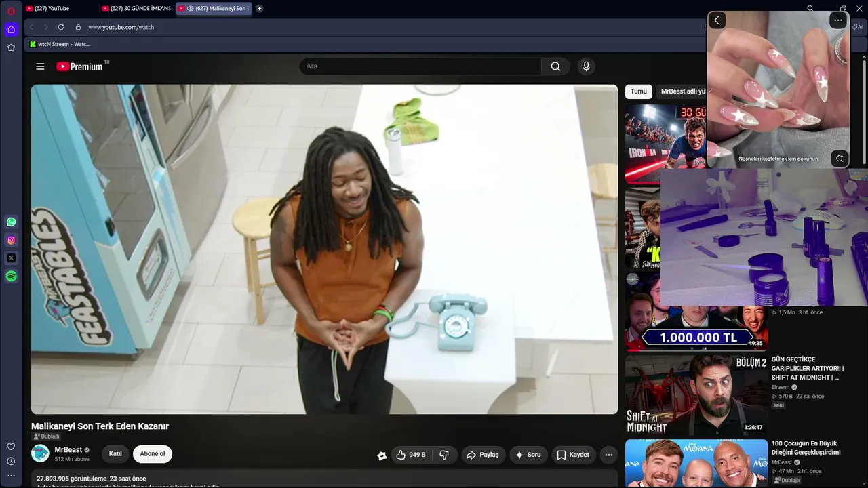
Task: Open the MrBeast channel name link
Action: [68, 450]
